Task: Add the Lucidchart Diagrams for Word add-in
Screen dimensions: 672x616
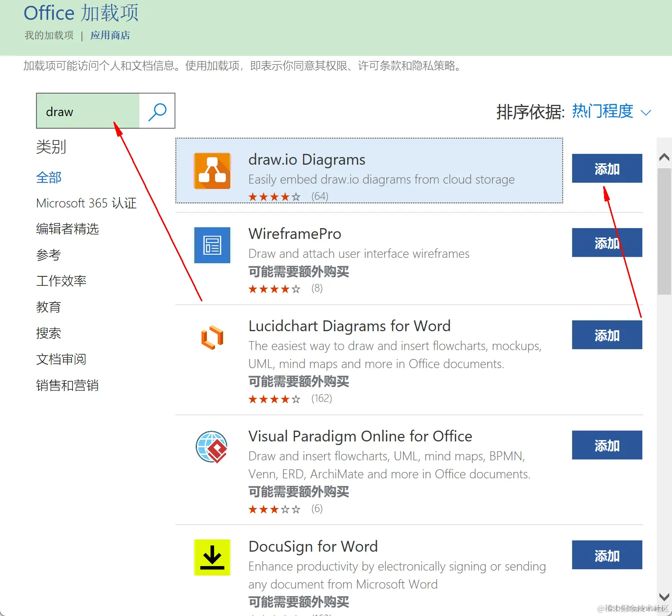Action: [x=607, y=335]
